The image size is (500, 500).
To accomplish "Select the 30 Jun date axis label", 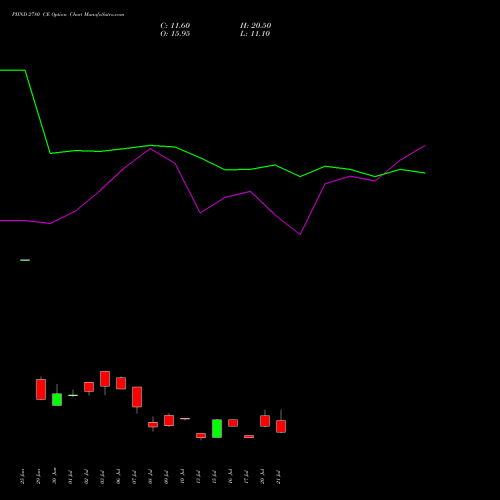I will point(54,476).
